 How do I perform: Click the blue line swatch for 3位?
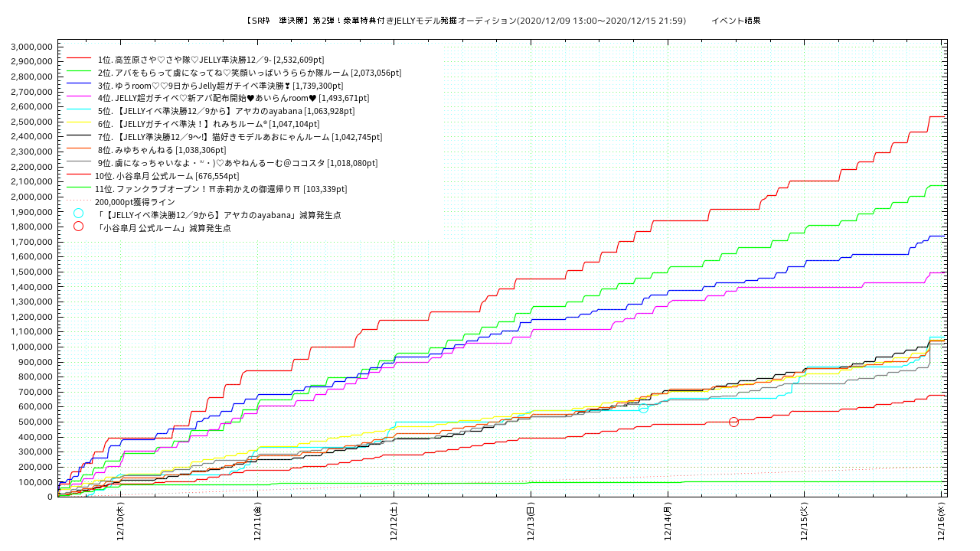tap(79, 85)
